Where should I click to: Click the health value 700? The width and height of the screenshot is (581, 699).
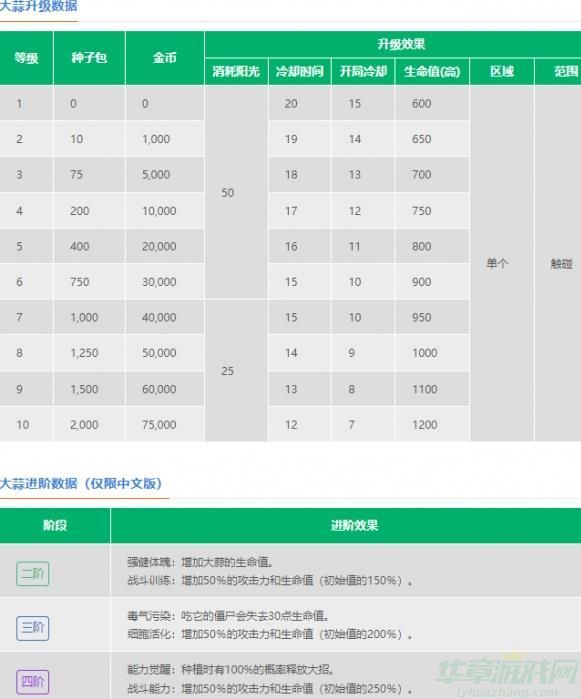[x=421, y=174]
